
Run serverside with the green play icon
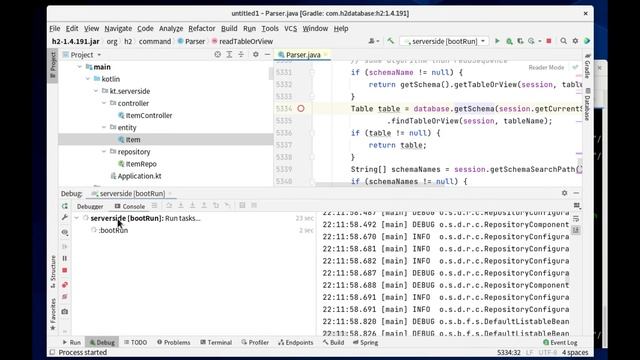497,41
